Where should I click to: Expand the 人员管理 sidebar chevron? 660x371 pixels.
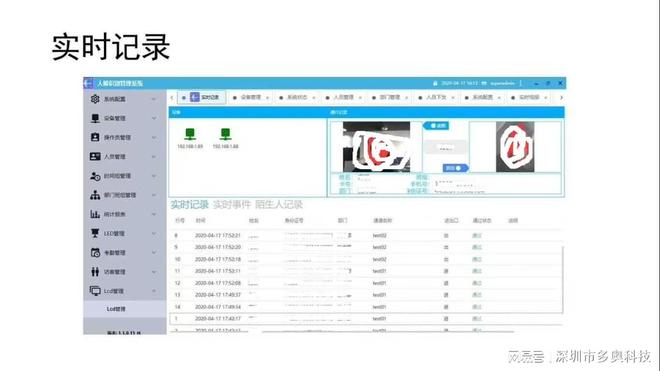154,157
